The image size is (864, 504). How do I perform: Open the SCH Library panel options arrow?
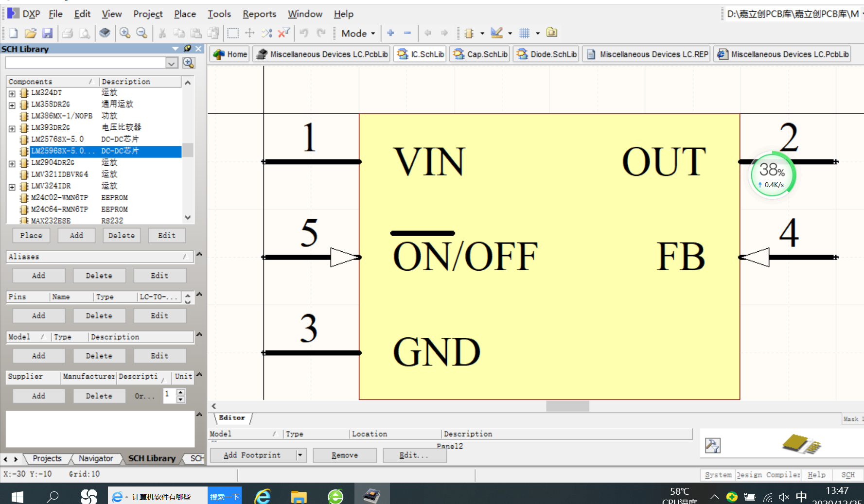[176, 49]
